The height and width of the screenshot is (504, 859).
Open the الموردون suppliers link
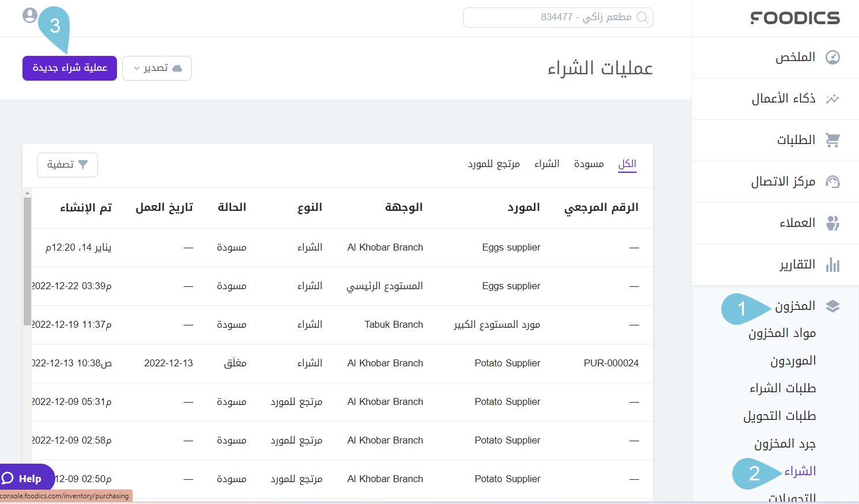click(x=793, y=361)
